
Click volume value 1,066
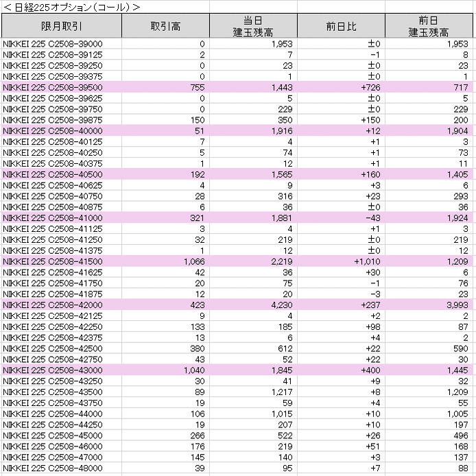[x=194, y=262]
